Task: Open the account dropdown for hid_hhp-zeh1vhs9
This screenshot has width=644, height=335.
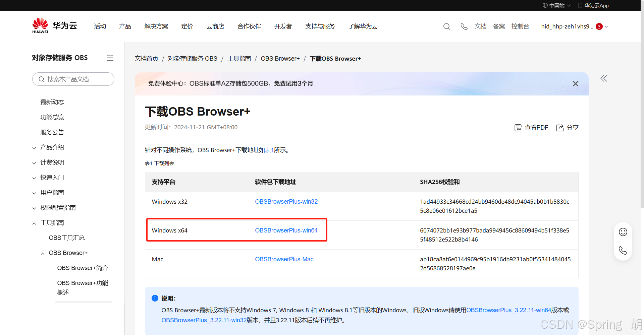Action: point(574,26)
